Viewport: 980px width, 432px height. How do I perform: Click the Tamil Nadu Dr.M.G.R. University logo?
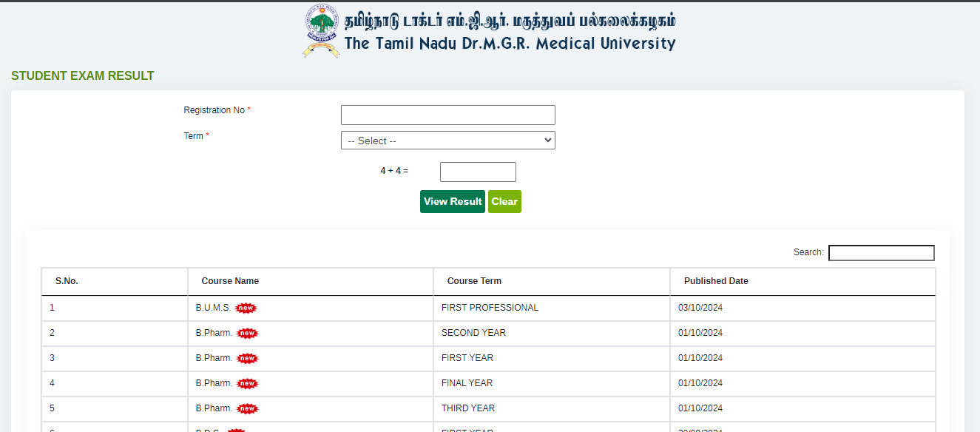(x=321, y=30)
